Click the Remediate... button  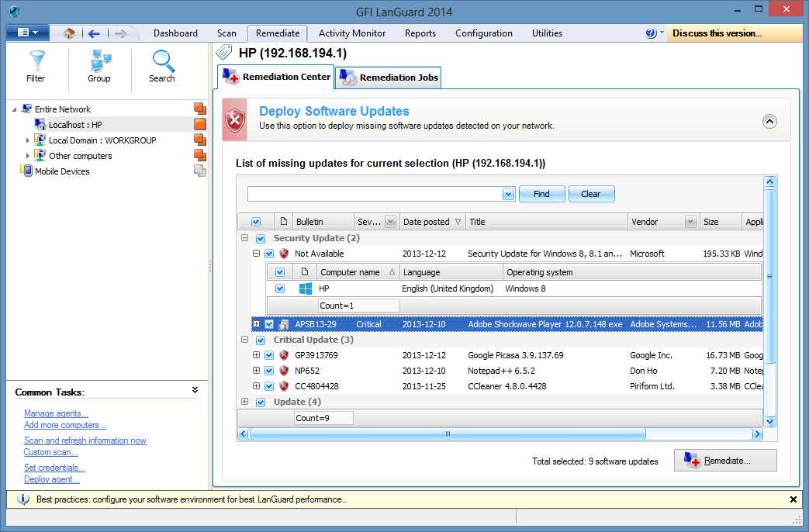pyautogui.click(x=725, y=461)
